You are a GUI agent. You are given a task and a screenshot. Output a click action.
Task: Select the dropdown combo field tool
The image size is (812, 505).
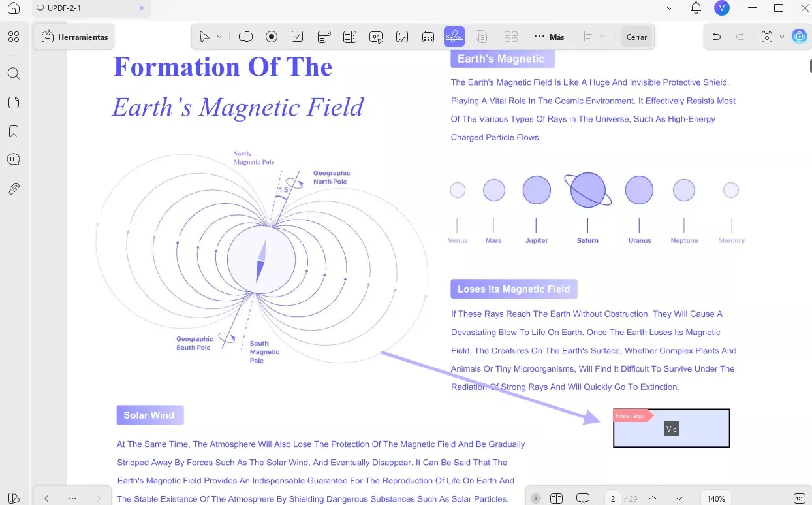(324, 37)
